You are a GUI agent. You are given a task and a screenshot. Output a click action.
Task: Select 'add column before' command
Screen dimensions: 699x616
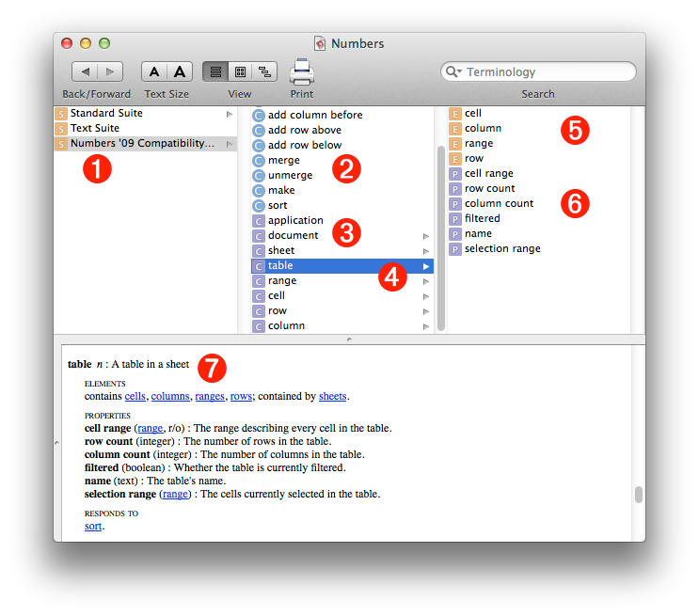coord(342,115)
